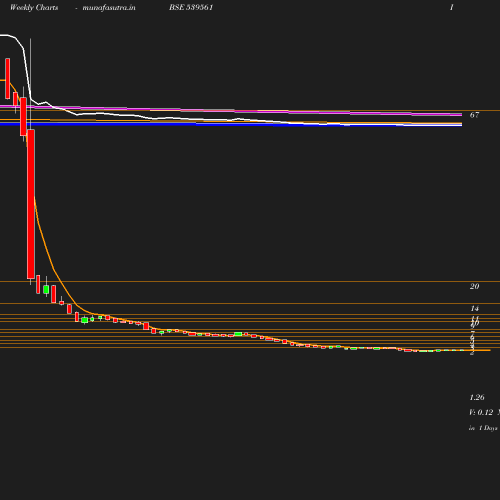Image resolution: width=500 pixels, height=500 pixels.
Task: Click the large green candle near price 20
Action: click(46, 289)
